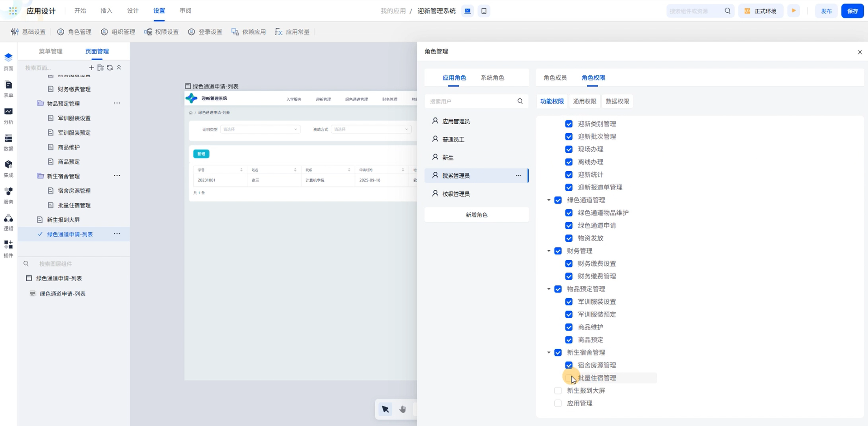Uncheck the 物资发放 permission
The width and height of the screenshot is (868, 426).
[569, 238]
